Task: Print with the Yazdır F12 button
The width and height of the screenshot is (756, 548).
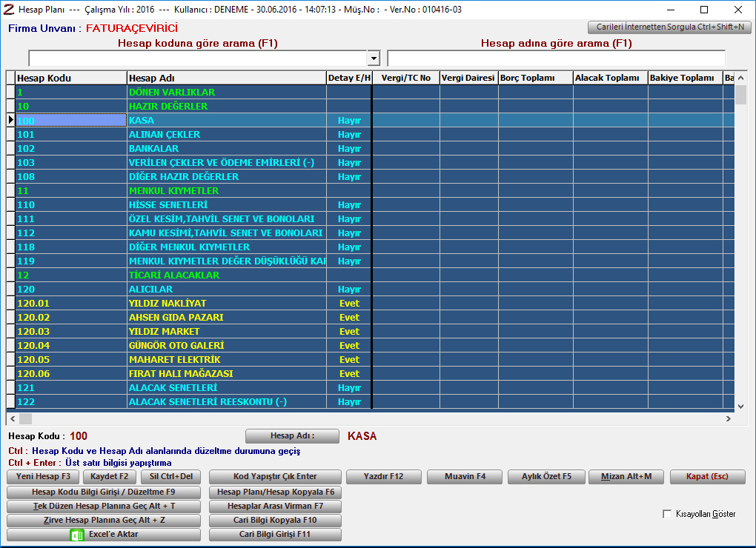Action: point(384,477)
